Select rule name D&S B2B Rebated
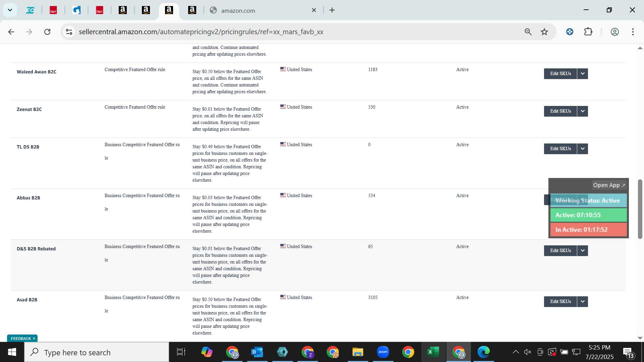644x362 pixels. point(36,249)
